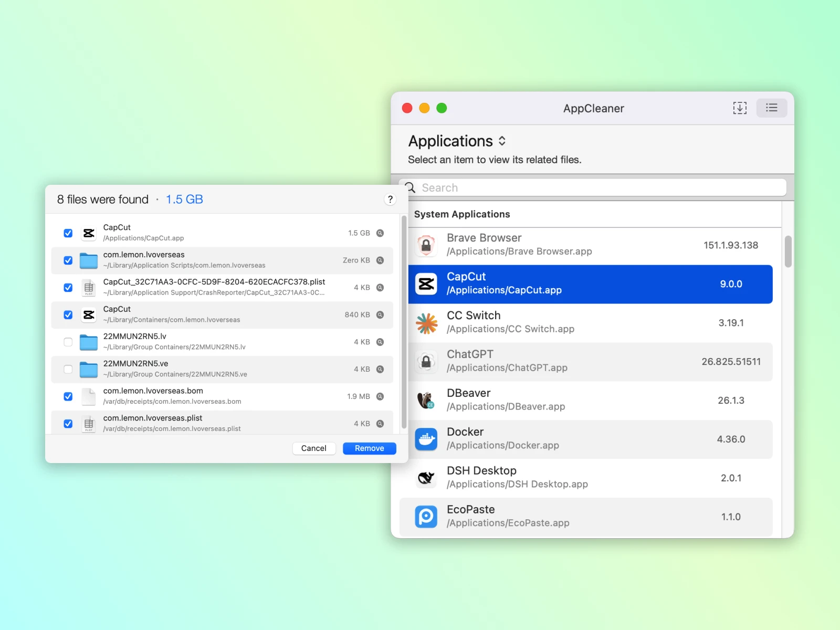This screenshot has height=630, width=840.
Task: Uncheck the com.lemon.lvoverseas.bom checkbox
Action: 68,396
